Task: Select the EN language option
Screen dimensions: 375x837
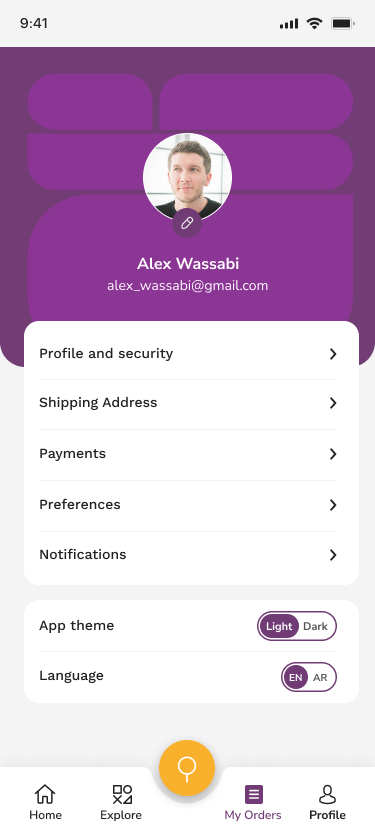Action: pyautogui.click(x=296, y=677)
